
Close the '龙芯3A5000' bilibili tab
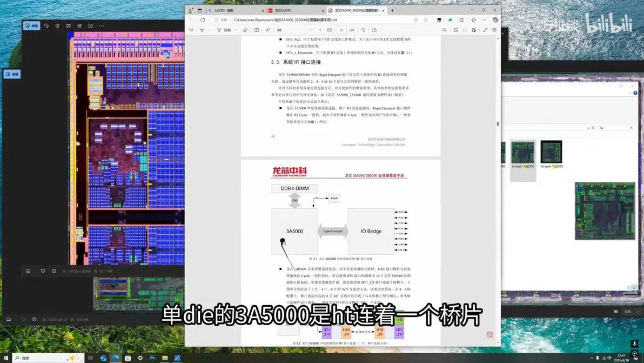click(323, 10)
